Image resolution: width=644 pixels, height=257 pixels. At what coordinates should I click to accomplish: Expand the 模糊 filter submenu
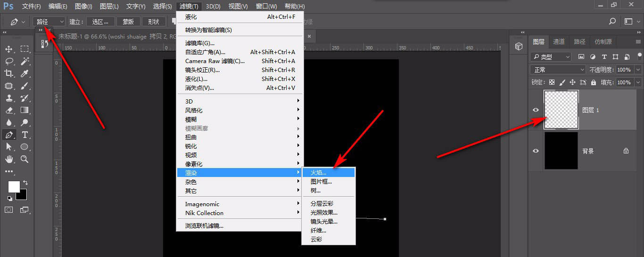tap(239, 119)
